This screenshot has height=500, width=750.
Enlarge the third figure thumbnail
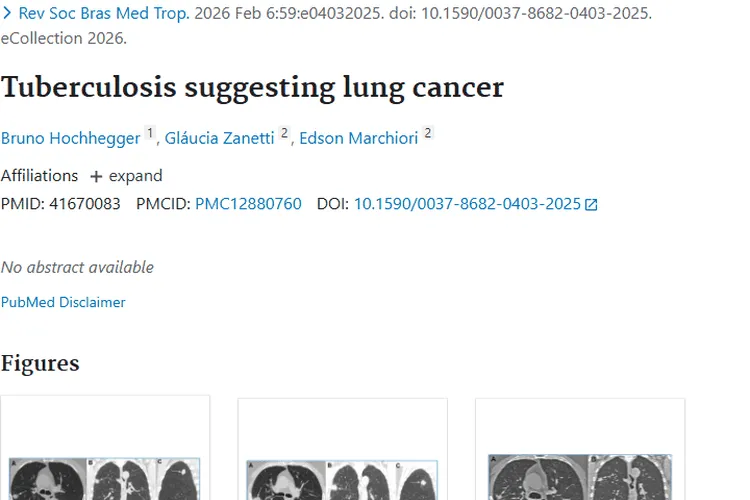point(580,450)
